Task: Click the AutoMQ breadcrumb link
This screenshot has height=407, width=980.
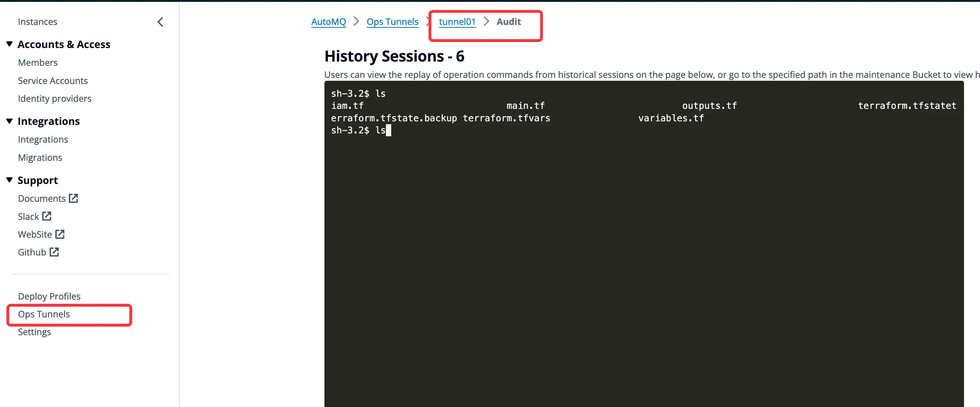Action: 328,22
